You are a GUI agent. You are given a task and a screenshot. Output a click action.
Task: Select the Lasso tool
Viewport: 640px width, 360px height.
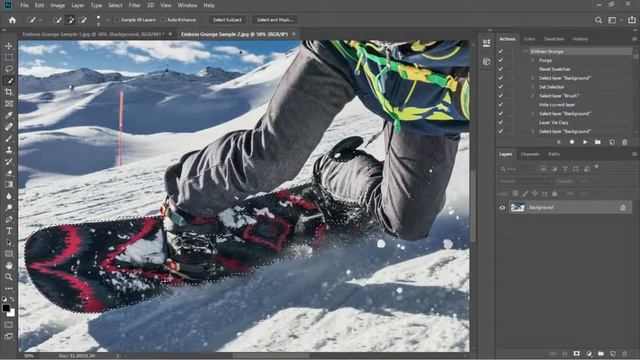coord(9,69)
